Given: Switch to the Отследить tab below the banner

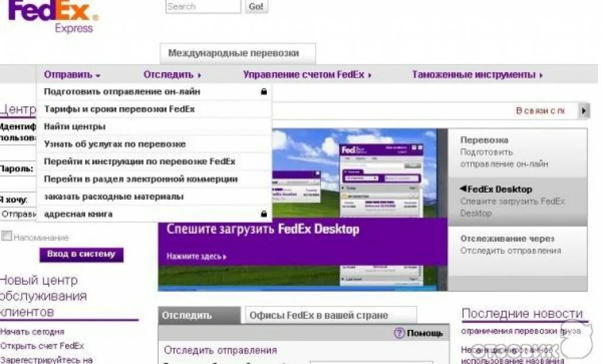Looking at the screenshot, I should [199, 315].
